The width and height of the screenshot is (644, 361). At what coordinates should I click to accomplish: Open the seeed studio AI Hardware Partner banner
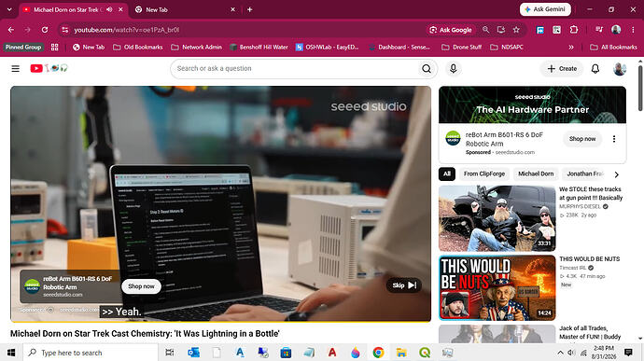pyautogui.click(x=532, y=104)
